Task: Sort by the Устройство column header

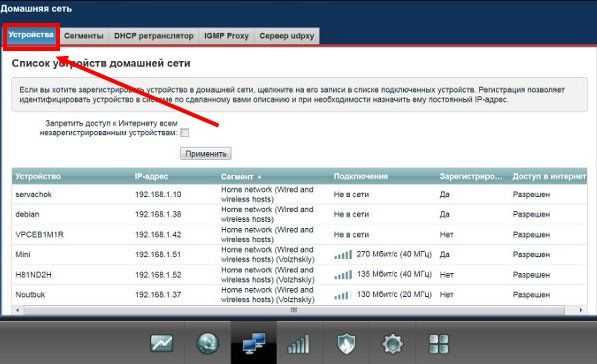Action: pyautogui.click(x=38, y=177)
